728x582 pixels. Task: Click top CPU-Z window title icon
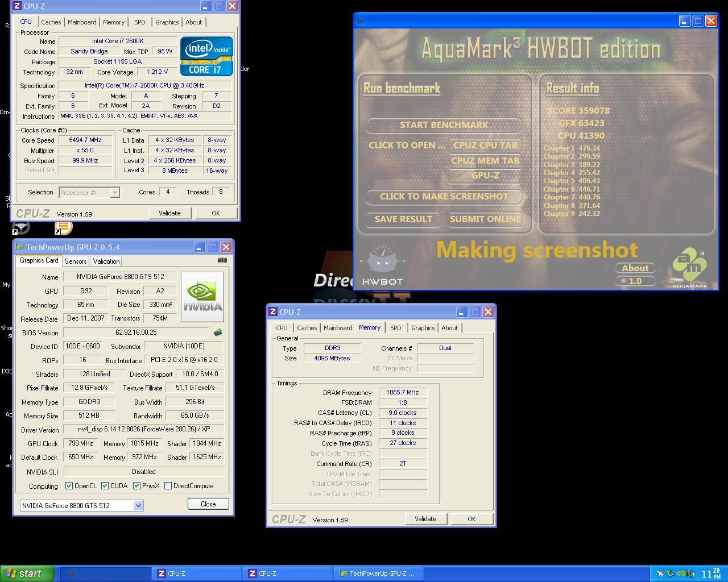point(17,6)
